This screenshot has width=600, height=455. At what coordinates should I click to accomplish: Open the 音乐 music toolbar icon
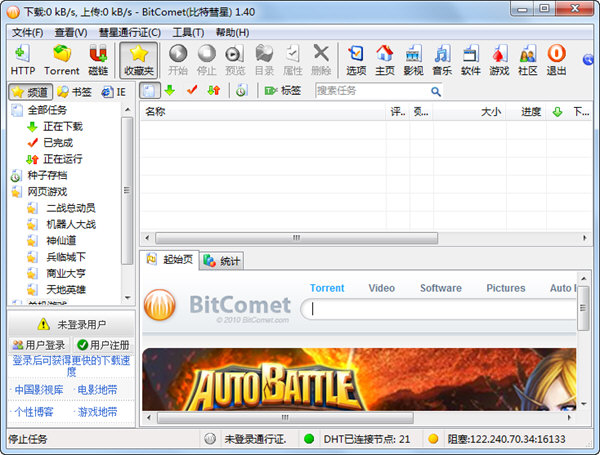point(442,60)
